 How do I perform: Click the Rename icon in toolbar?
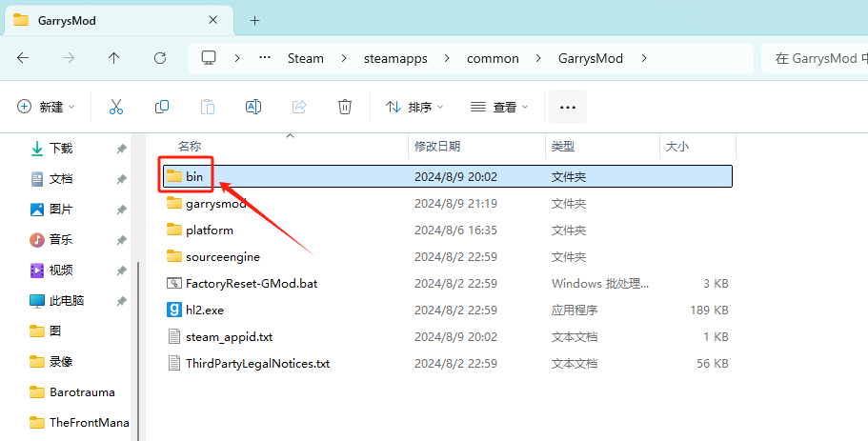(x=253, y=107)
